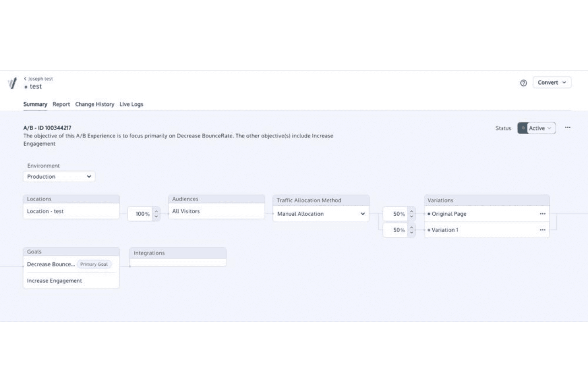Click the Audiences panel header

(217, 199)
